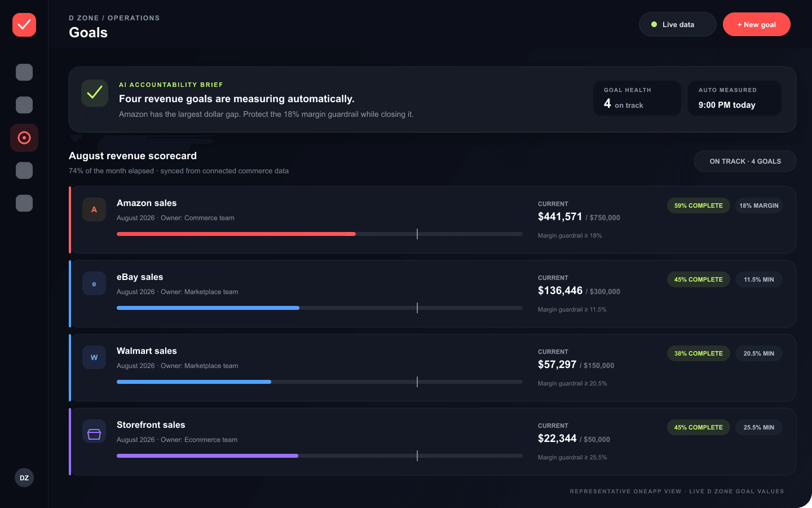Open the Walmart sales goal title
Screen dimensions: 812x508
(147, 351)
